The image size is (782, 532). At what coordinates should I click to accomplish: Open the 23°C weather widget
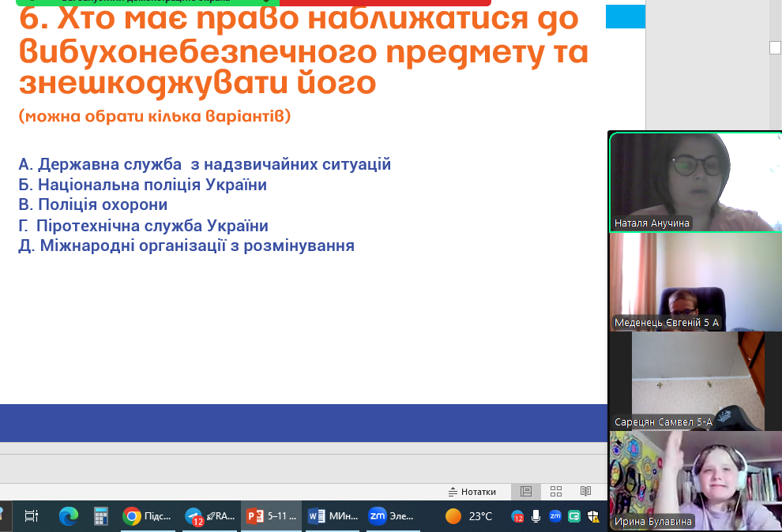[x=469, y=516]
